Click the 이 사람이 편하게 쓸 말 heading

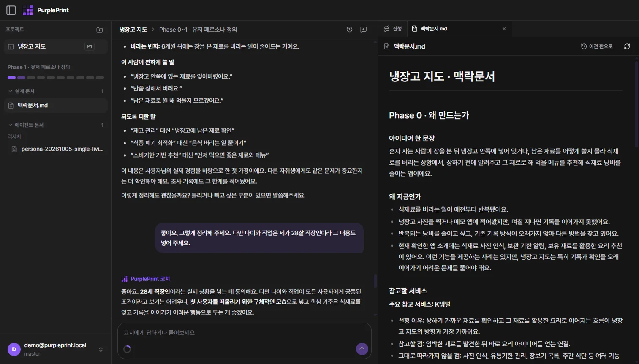tap(148, 62)
